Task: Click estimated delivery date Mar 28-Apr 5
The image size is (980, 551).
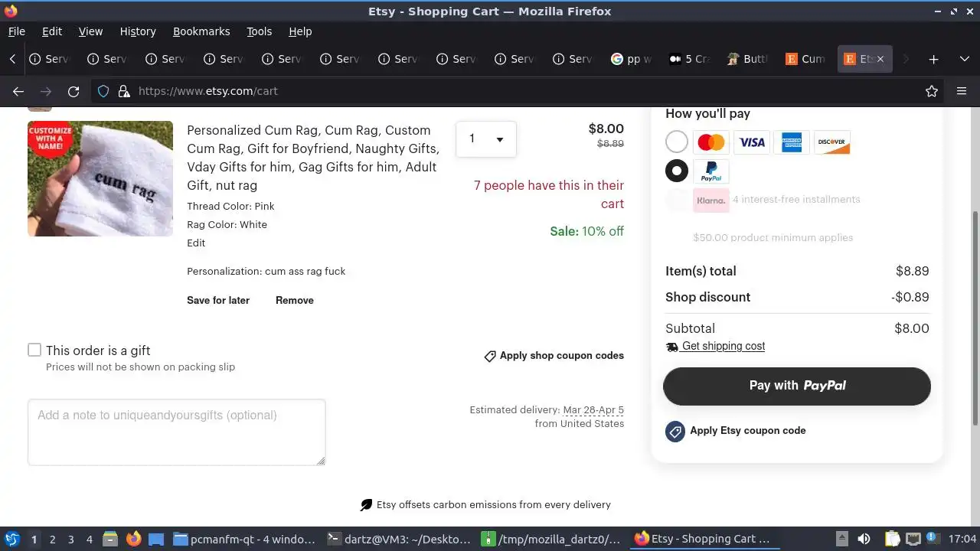Action: click(x=593, y=410)
